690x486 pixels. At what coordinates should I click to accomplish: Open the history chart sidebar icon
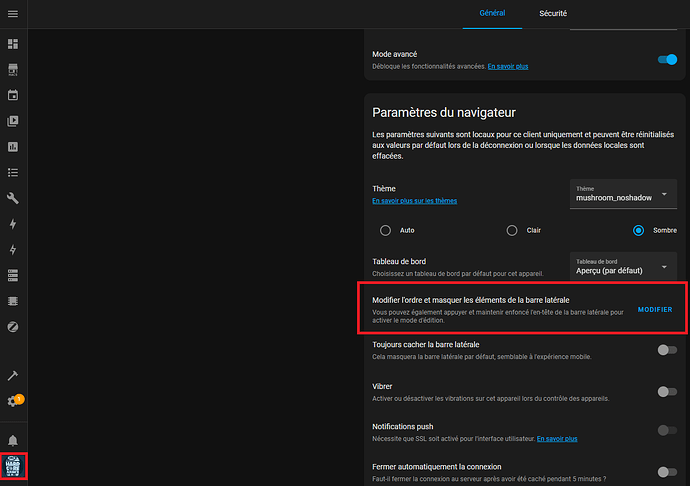click(13, 147)
